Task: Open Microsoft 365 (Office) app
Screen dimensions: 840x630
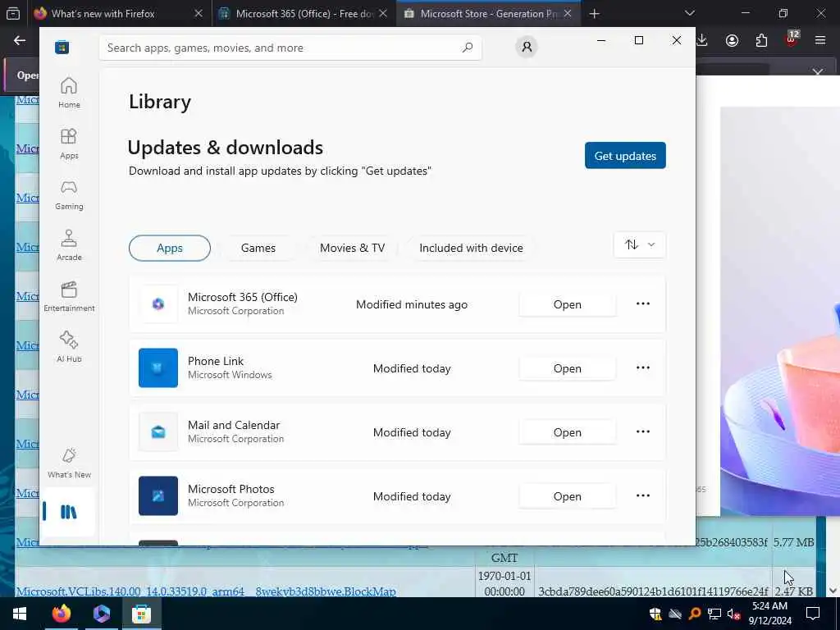Action: pyautogui.click(x=568, y=304)
